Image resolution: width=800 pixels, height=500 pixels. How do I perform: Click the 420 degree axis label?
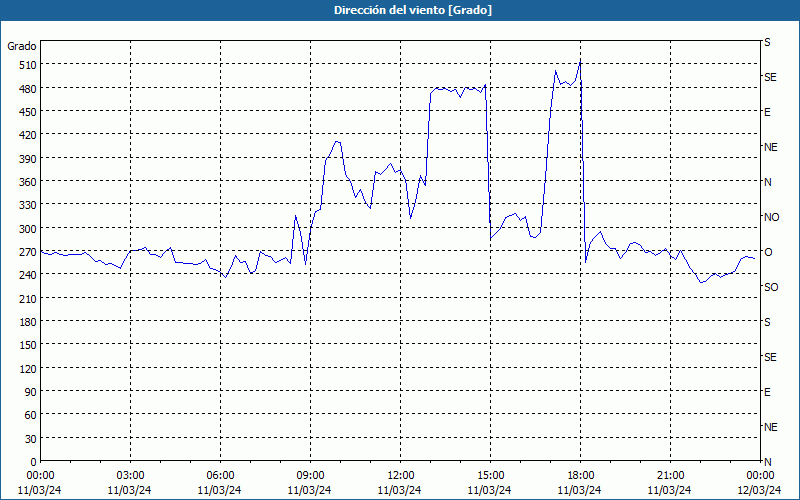click(x=28, y=135)
